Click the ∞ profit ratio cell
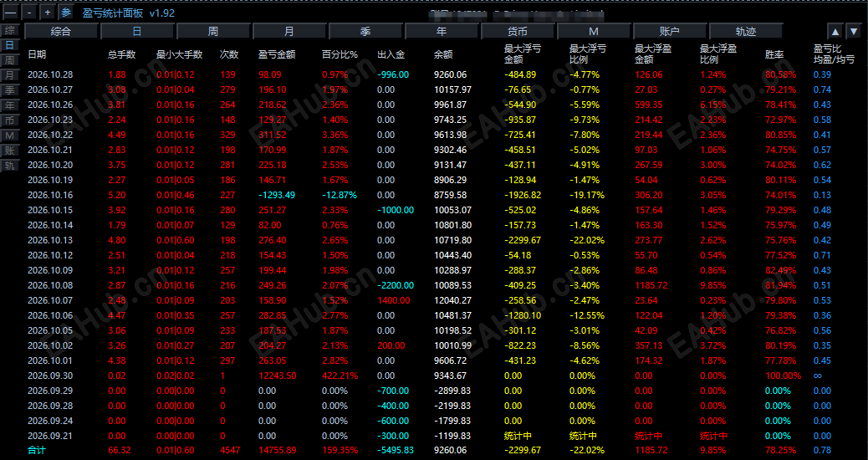Screen dimensions: 868x460 click(818, 376)
